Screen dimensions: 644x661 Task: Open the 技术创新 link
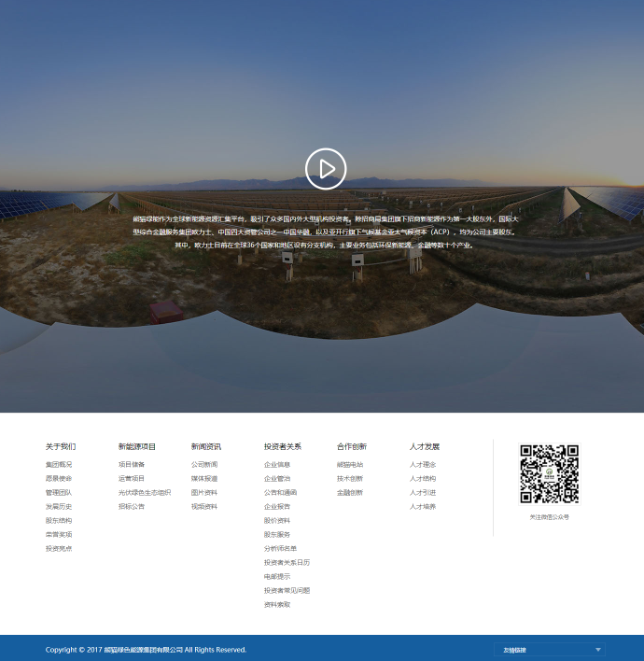click(350, 478)
